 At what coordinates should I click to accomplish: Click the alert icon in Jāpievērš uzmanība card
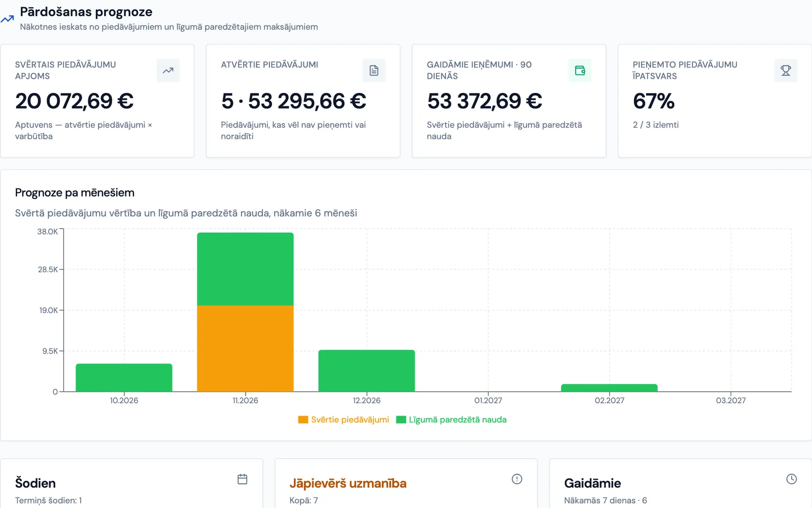click(517, 479)
